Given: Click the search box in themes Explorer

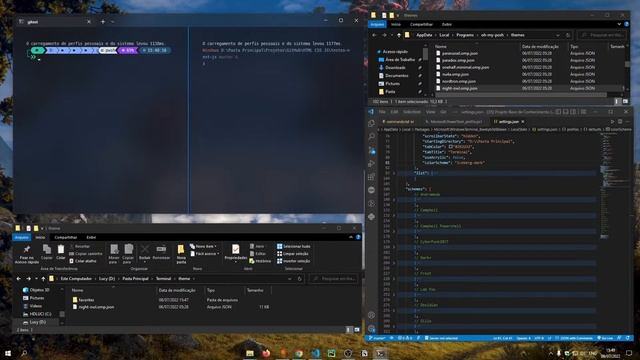Looking at the screenshot, I should coord(602,35).
